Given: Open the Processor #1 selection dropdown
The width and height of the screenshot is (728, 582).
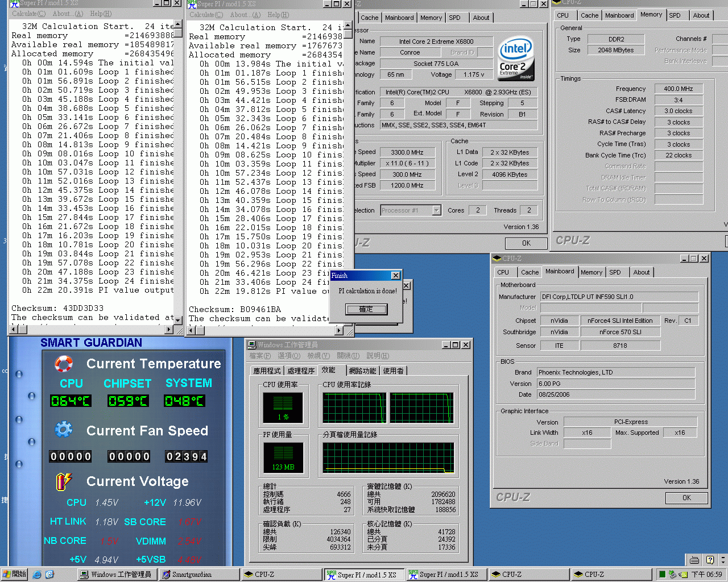Looking at the screenshot, I should (436, 210).
